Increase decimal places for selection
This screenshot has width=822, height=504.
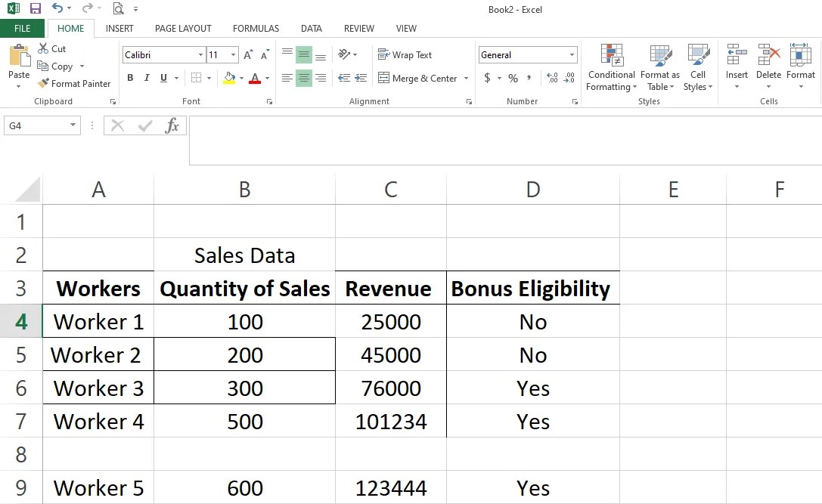552,77
